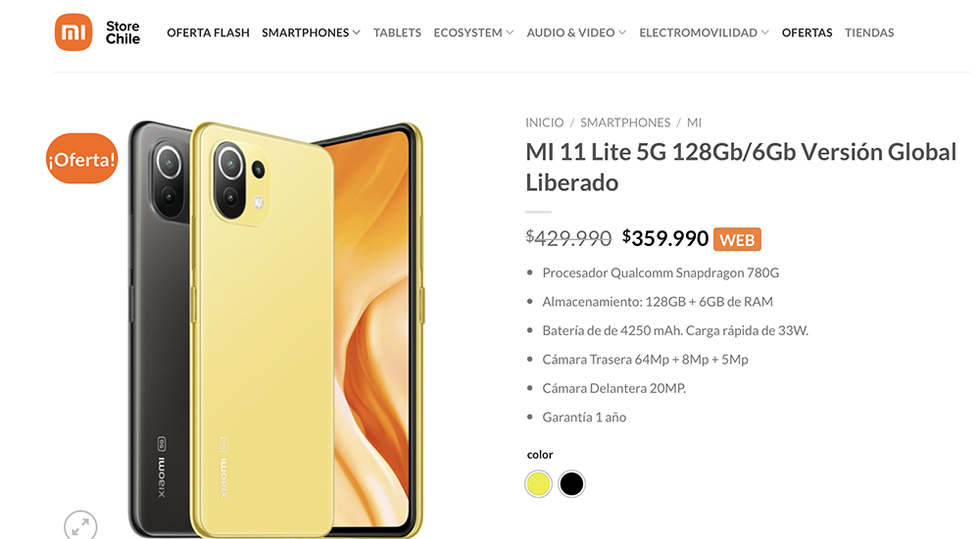The height and width of the screenshot is (539, 980).
Task: Click the SMARTPHONES breadcrumb link
Action: pos(625,122)
